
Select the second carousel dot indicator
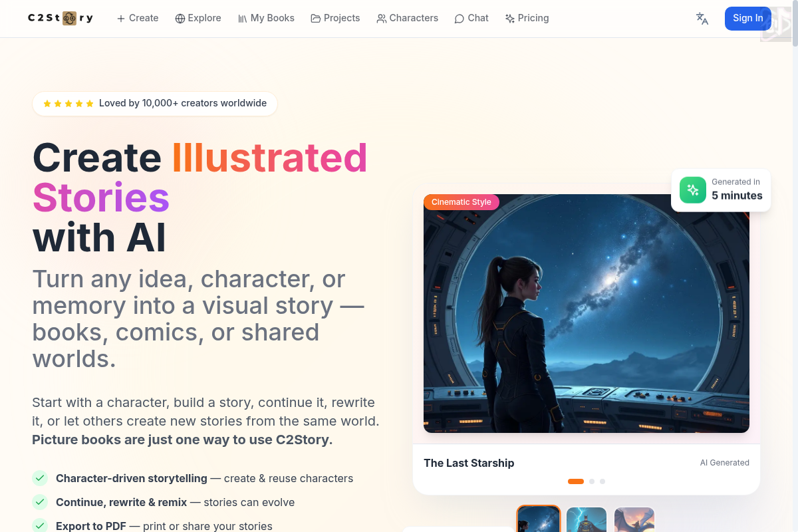point(592,481)
